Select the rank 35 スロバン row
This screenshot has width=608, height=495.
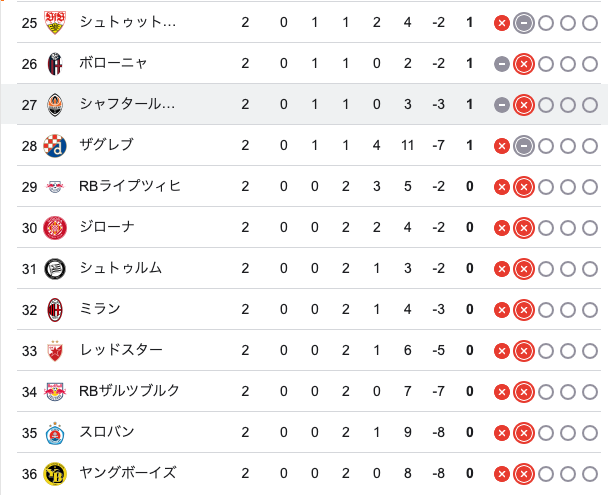tap(309, 432)
